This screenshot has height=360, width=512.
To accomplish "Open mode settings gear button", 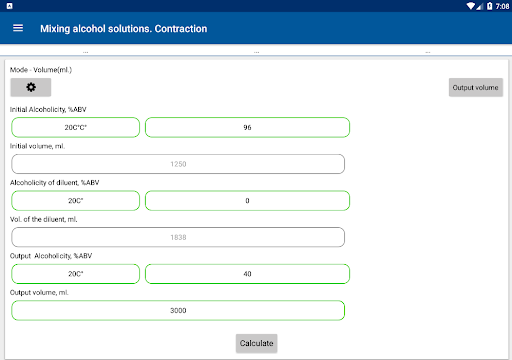I will tap(31, 87).
